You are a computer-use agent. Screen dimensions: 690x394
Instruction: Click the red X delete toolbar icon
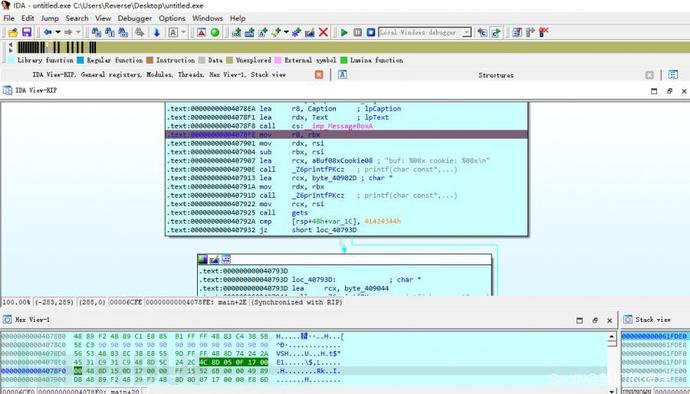click(x=323, y=32)
